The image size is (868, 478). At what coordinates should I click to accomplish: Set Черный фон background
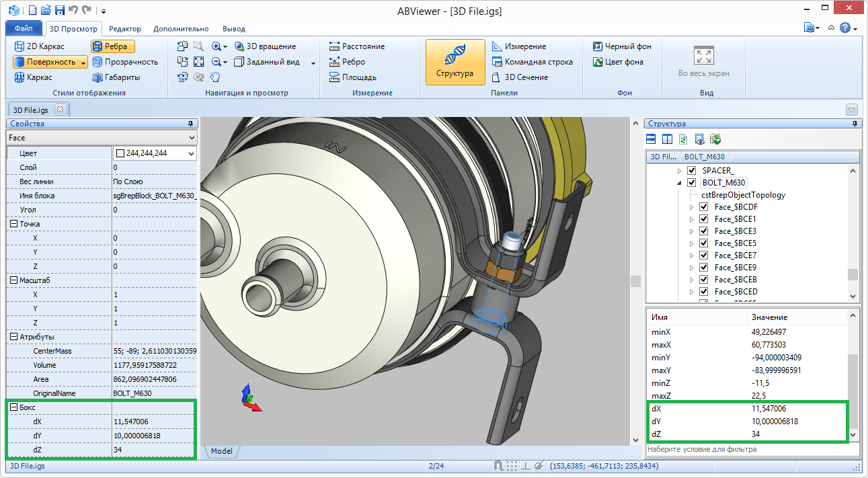tap(622, 46)
